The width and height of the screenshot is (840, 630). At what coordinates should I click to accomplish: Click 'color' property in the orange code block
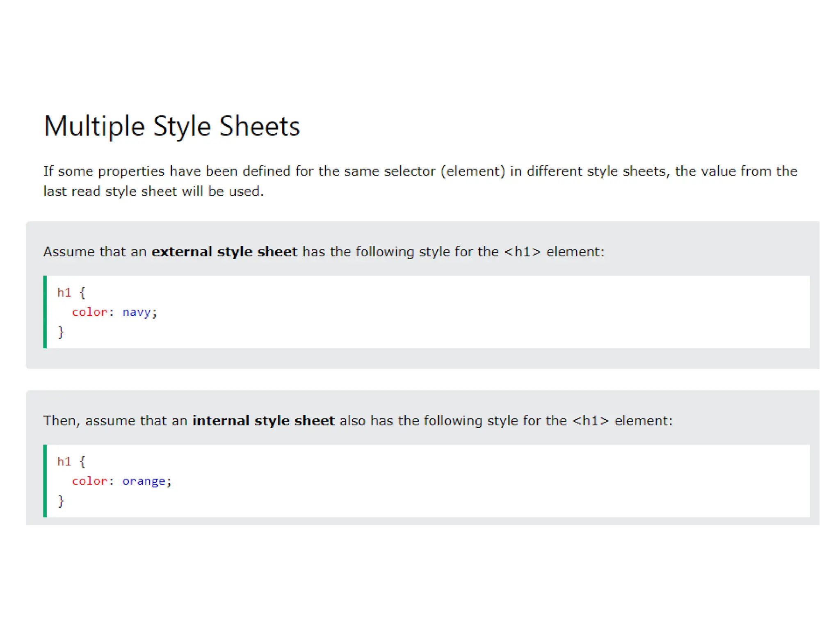(89, 481)
